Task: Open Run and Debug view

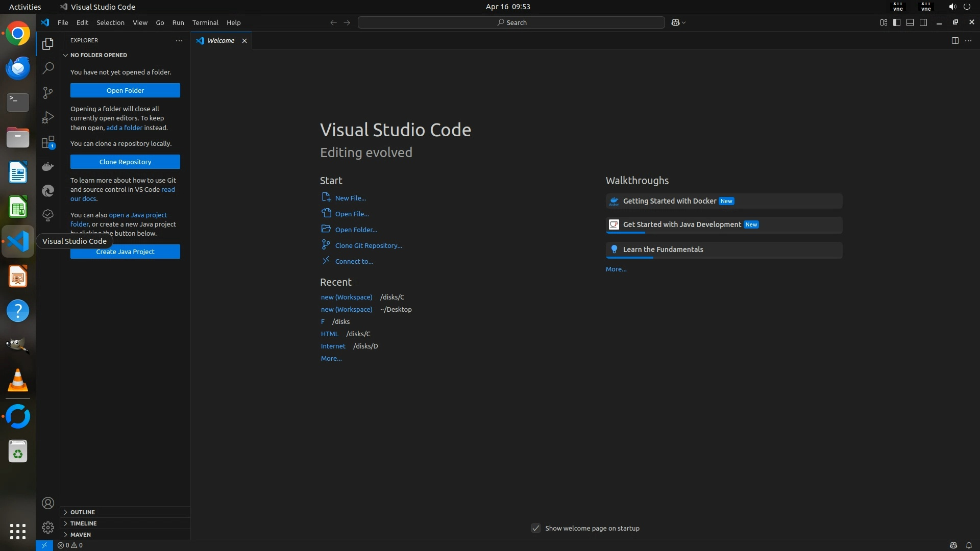Action: pyautogui.click(x=48, y=117)
